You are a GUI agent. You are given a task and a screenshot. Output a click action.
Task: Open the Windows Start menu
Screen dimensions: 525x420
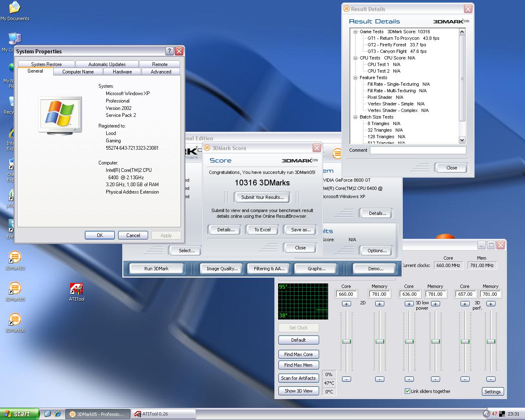tap(20, 414)
